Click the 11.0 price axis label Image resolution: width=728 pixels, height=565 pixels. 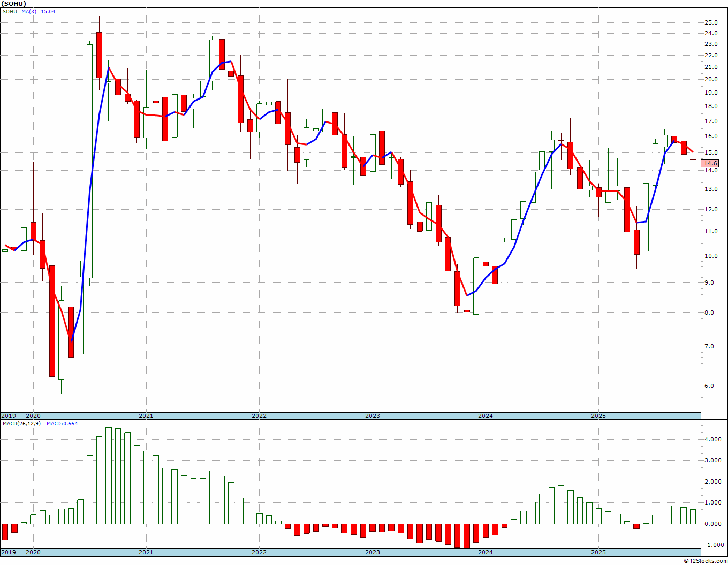click(x=711, y=231)
